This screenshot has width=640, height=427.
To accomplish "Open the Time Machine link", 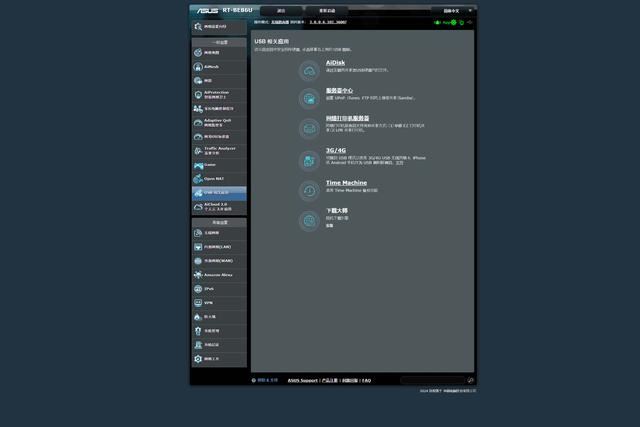I will [346, 183].
